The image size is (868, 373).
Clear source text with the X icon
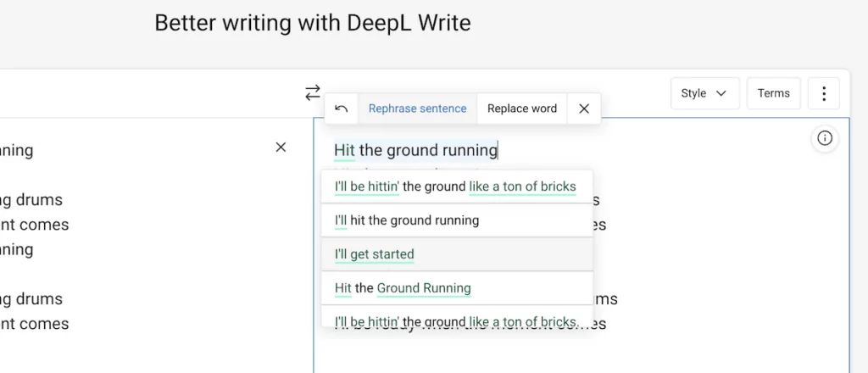tap(281, 147)
